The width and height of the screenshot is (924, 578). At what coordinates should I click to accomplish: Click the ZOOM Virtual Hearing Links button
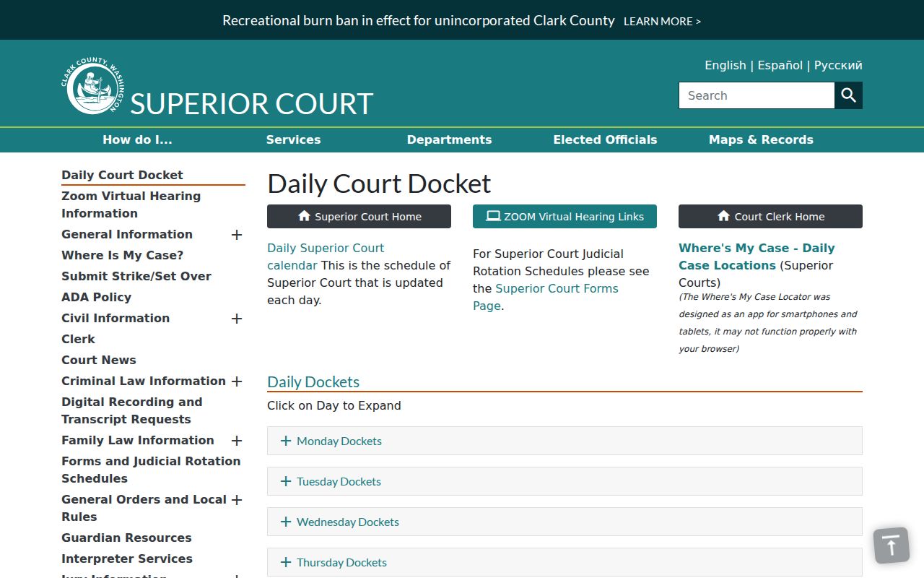click(565, 217)
